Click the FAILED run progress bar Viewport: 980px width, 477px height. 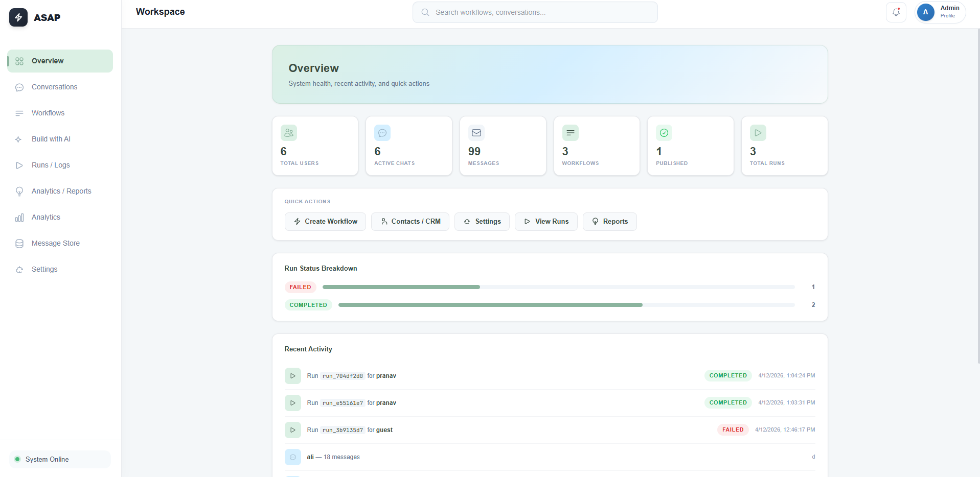(x=558, y=287)
